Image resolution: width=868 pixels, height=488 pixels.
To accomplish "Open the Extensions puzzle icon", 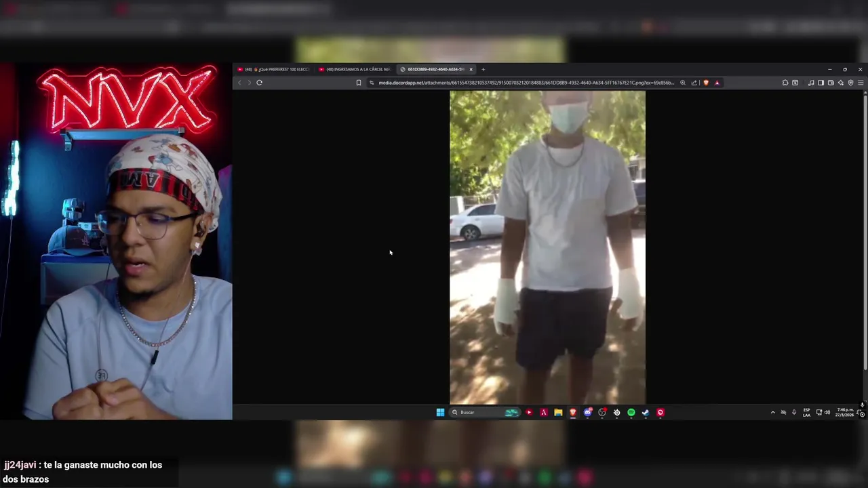I will (x=785, y=83).
